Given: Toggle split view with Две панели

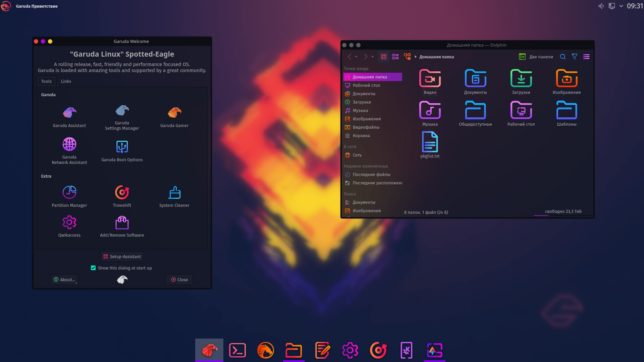Looking at the screenshot, I should tap(536, 57).
